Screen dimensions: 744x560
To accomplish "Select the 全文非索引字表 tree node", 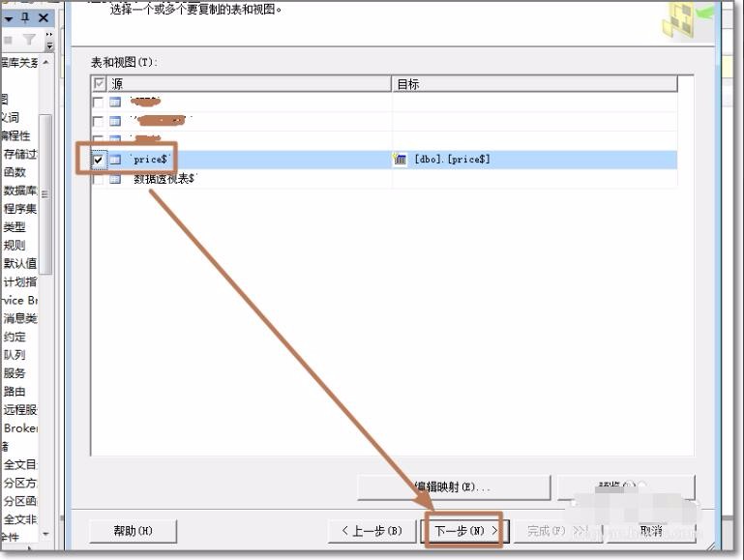I will pyautogui.click(x=20, y=519).
